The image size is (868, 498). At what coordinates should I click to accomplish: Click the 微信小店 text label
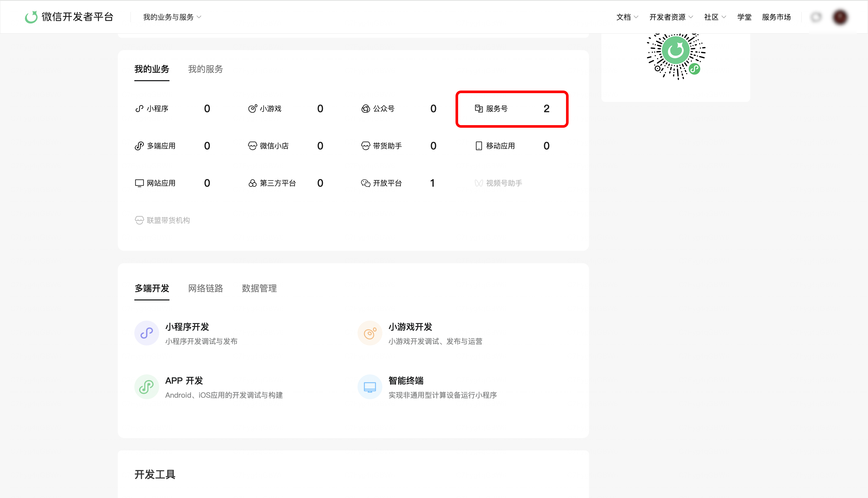tap(274, 146)
